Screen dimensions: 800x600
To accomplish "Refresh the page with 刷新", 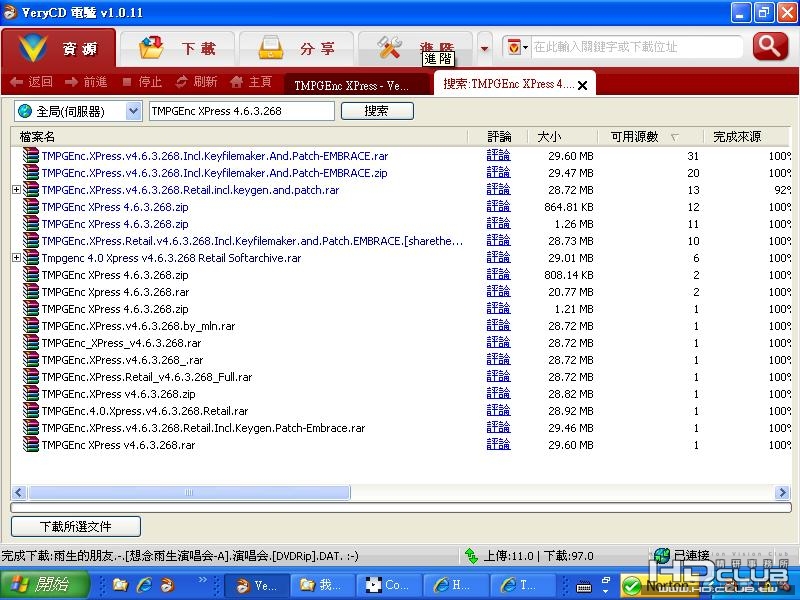I will coord(197,82).
